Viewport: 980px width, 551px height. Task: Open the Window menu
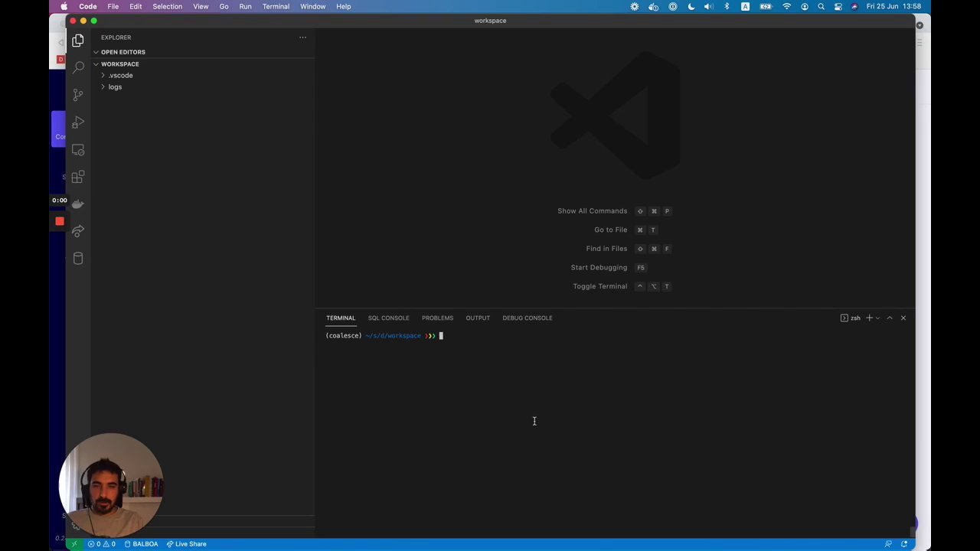coord(312,7)
